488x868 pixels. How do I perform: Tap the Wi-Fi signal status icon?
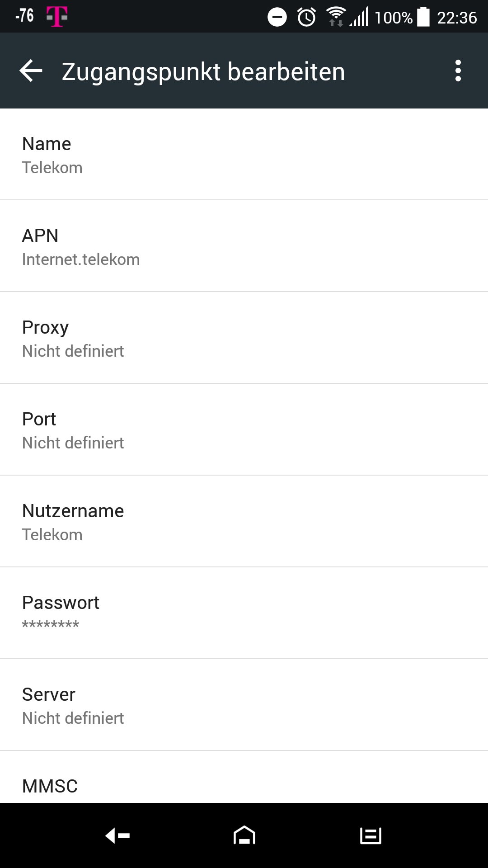pyautogui.click(x=336, y=17)
